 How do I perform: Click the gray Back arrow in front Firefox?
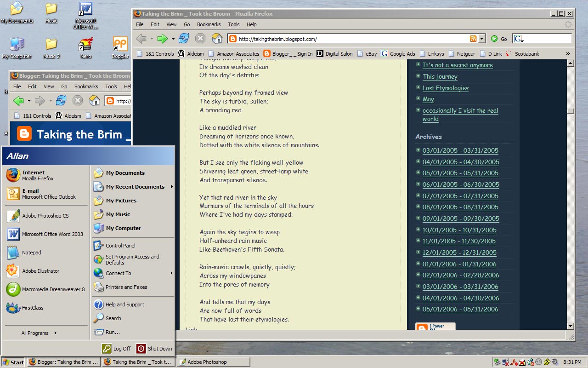tap(141, 39)
